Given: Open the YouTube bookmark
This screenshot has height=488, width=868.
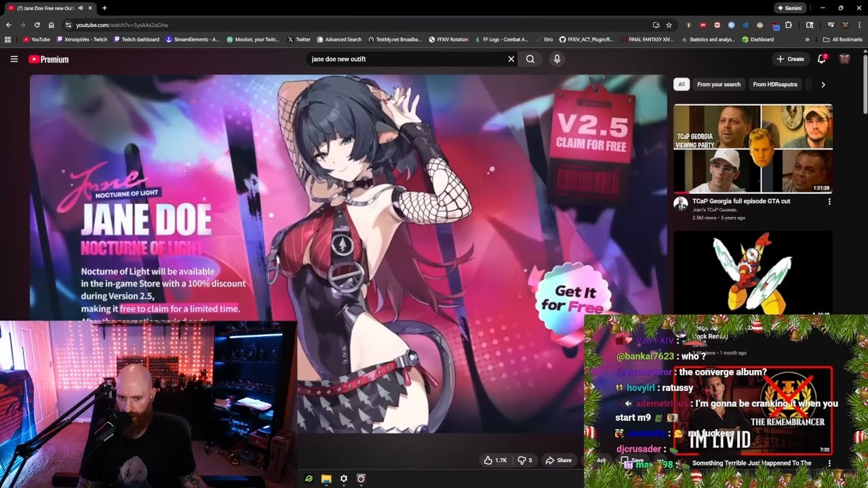Looking at the screenshot, I should pyautogui.click(x=37, y=39).
